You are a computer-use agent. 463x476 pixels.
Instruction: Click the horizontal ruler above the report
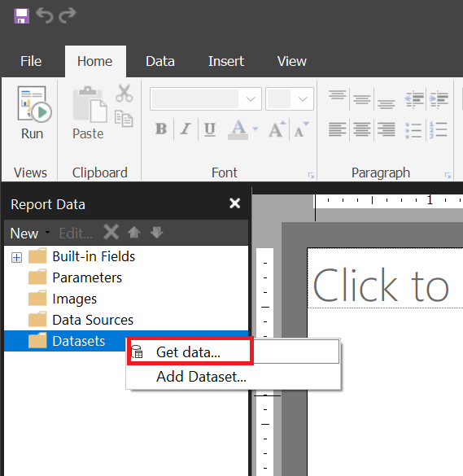pos(389,201)
